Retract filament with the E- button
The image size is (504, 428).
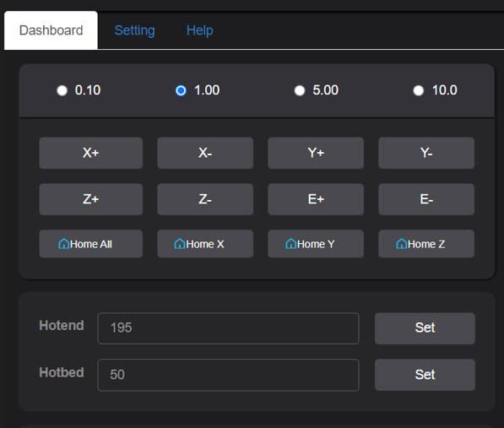426,199
